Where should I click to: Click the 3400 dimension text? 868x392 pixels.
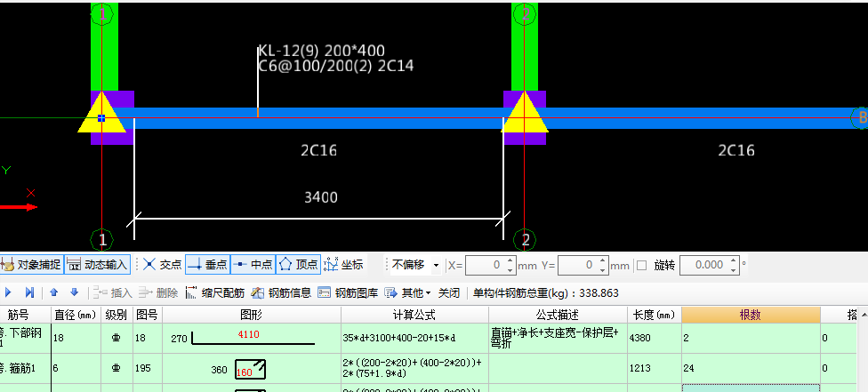pos(321,197)
